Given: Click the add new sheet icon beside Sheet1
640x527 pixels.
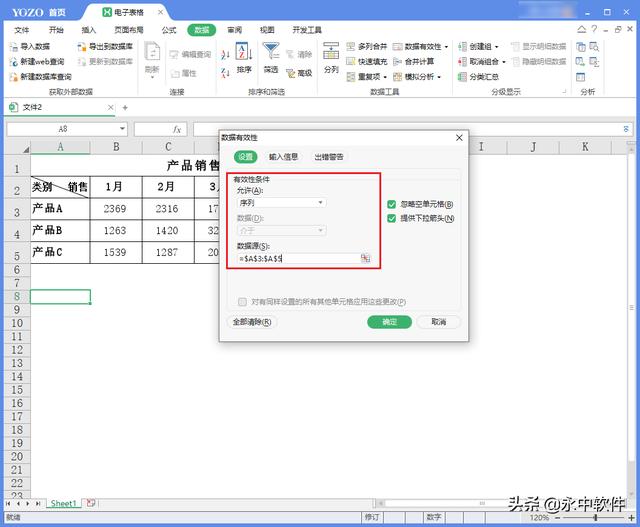Looking at the screenshot, I should point(89,503).
